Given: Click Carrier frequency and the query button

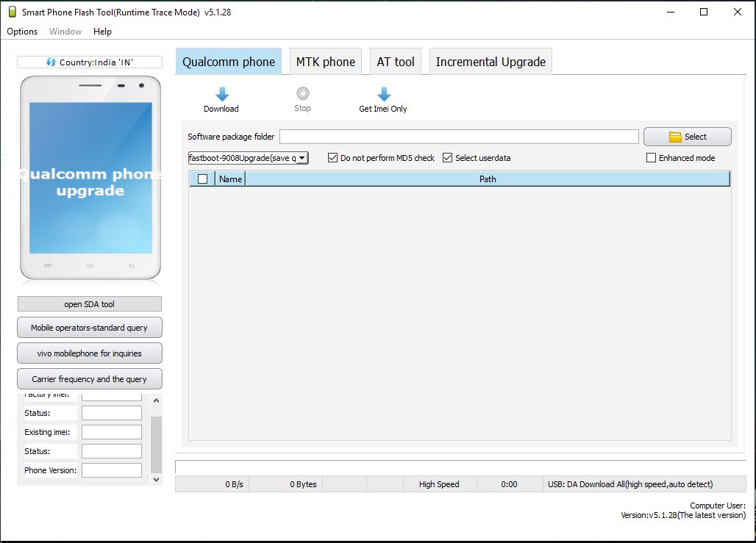Looking at the screenshot, I should click(x=90, y=379).
